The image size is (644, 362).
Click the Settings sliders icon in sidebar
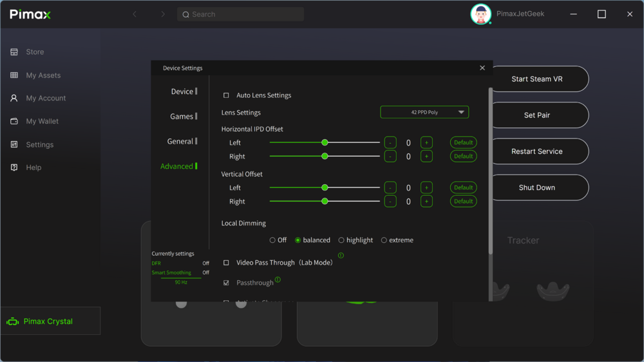14,144
